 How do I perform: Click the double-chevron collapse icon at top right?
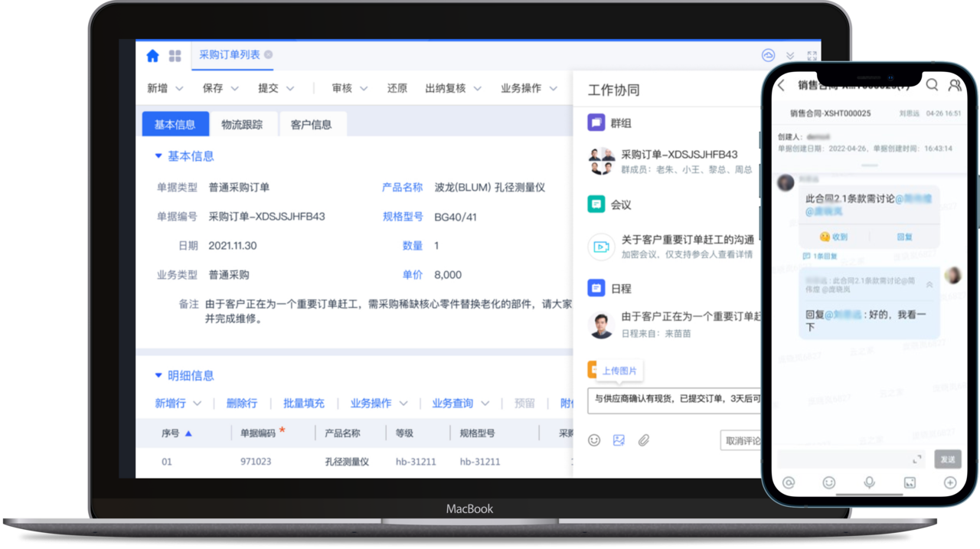click(x=790, y=56)
